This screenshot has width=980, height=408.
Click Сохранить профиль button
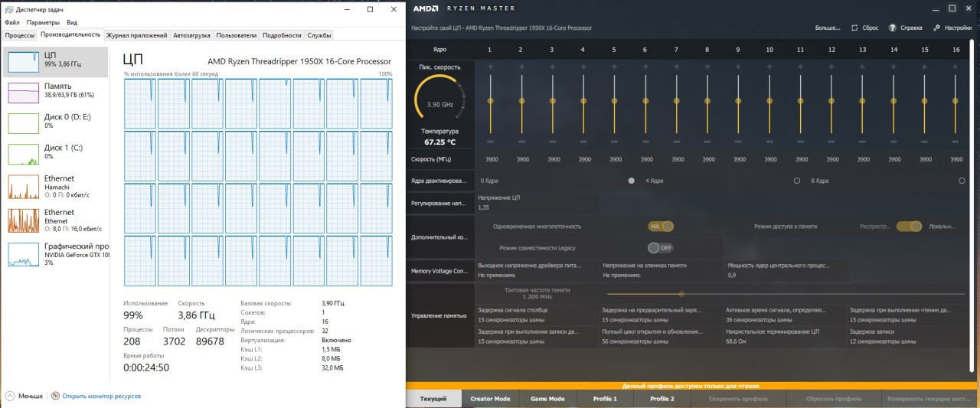tap(738, 399)
